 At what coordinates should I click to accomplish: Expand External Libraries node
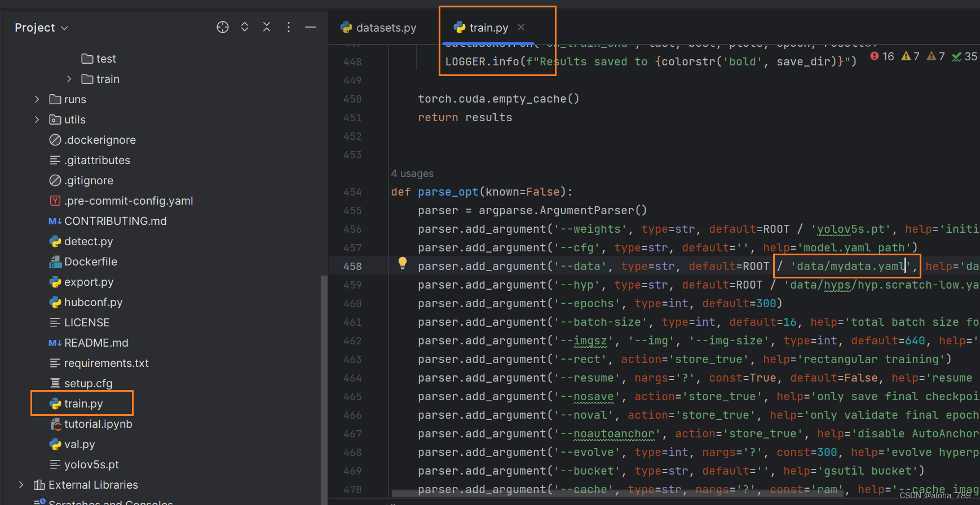click(21, 485)
